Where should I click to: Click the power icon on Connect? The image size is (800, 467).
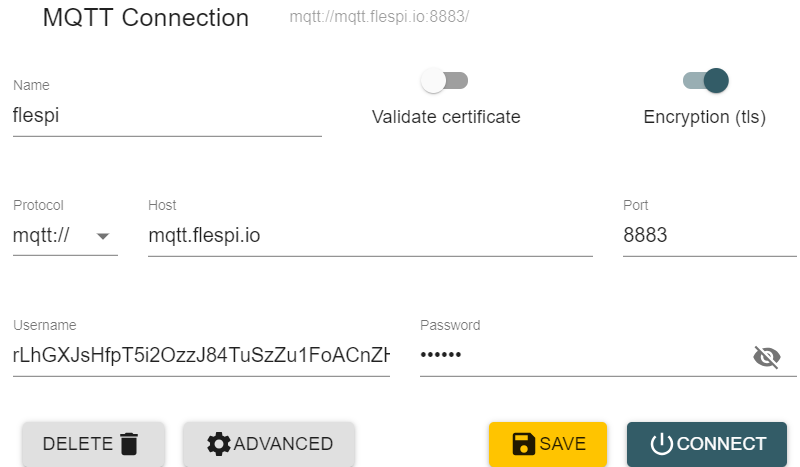pos(662,444)
